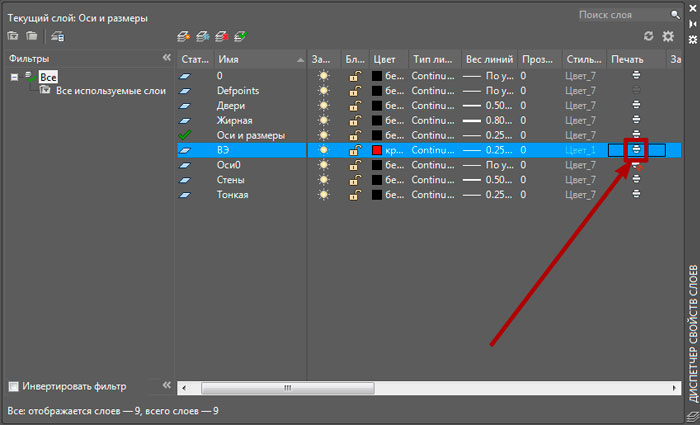Toggle lock icon for layer 0
This screenshot has height=425, width=700.
coord(355,76)
